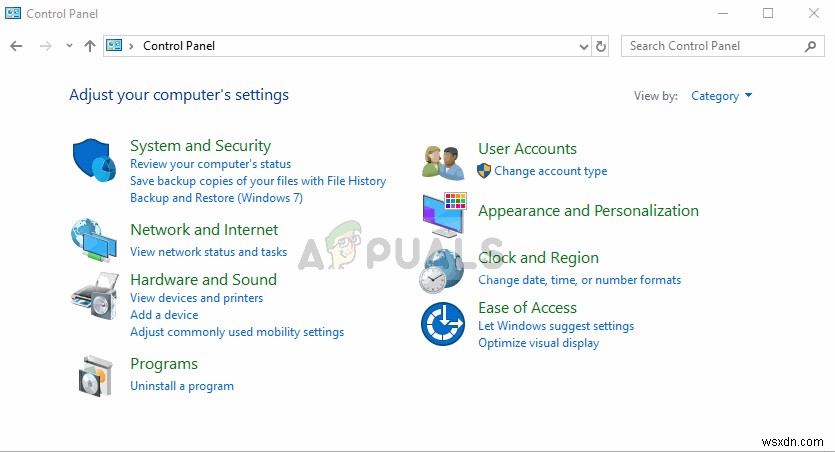Viewport: 835px width, 452px height.
Task: Open System and Security heading
Action: point(201,146)
